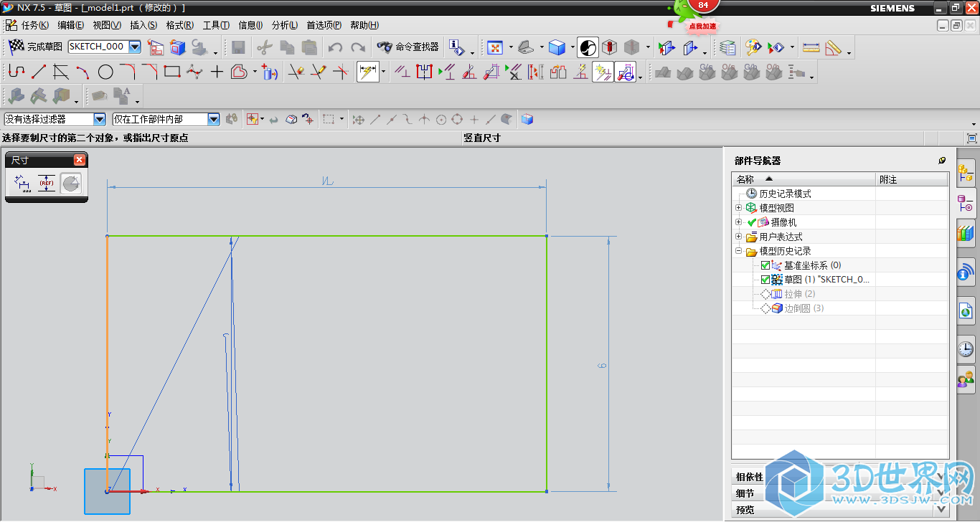Collapse the 模型历史记录 tree node
The height and width of the screenshot is (522, 980).
pyautogui.click(x=738, y=251)
